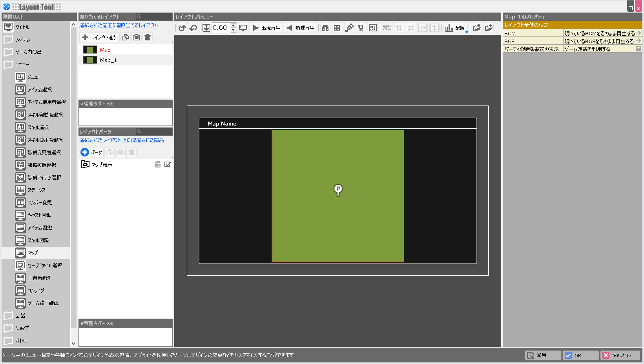Delete the selected layout with trash icon
Viewport: 644px width, 364px height.
pos(148,37)
